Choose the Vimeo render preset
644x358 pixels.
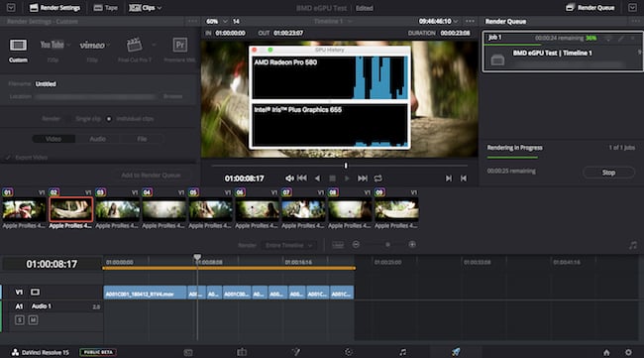coord(92,45)
